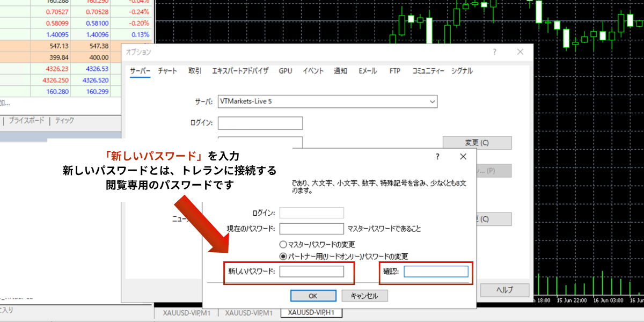Open the コミュニティー tab
Image resolution: width=644 pixels, height=322 pixels.
428,71
